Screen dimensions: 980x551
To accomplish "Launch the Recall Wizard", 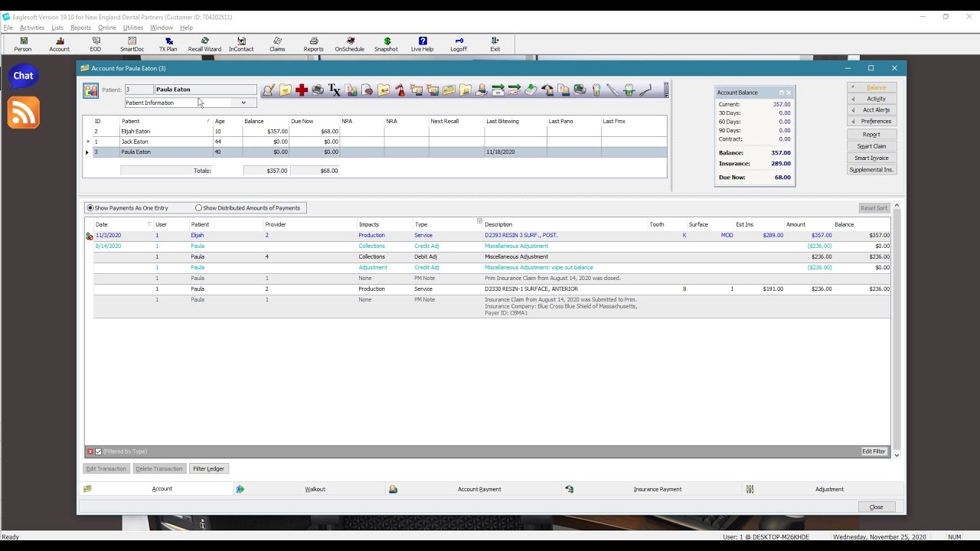I will tap(204, 44).
